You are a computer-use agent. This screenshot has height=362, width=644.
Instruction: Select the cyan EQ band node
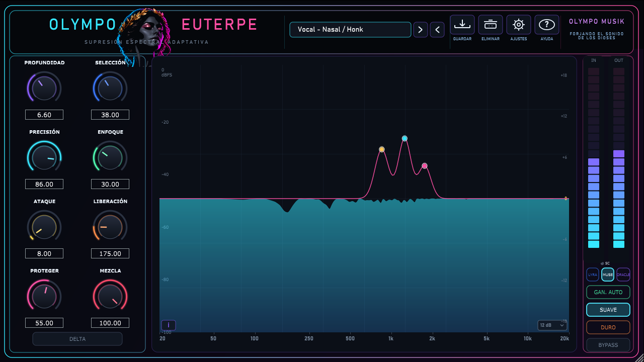click(405, 138)
